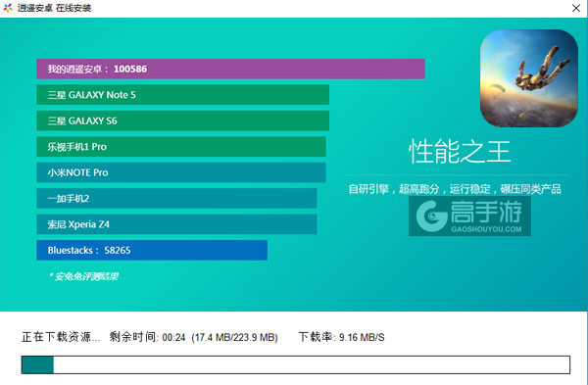Select the 三星 GALAXY Note 5 bar
The width and height of the screenshot is (588, 385).
click(183, 95)
